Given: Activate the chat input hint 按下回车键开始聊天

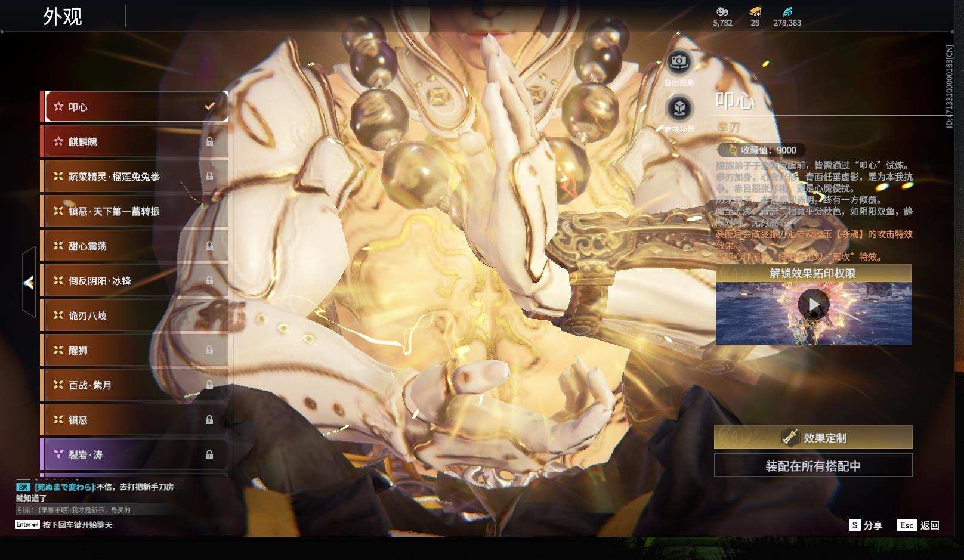Looking at the screenshot, I should [x=78, y=525].
